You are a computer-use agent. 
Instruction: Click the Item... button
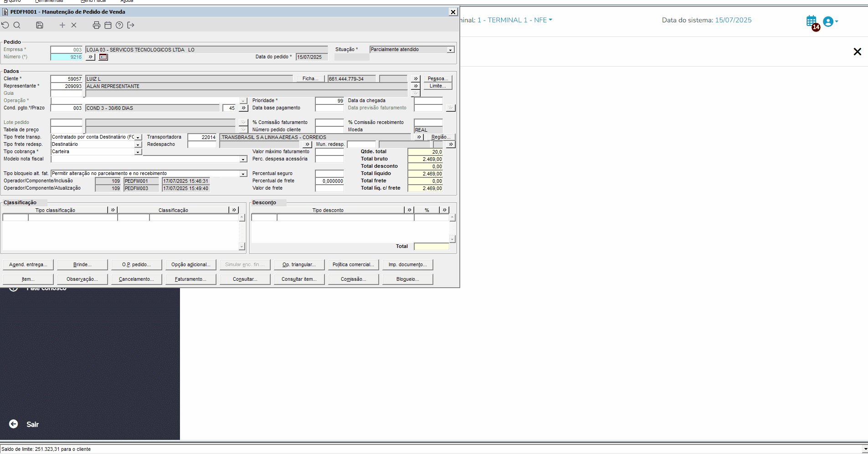coord(28,279)
